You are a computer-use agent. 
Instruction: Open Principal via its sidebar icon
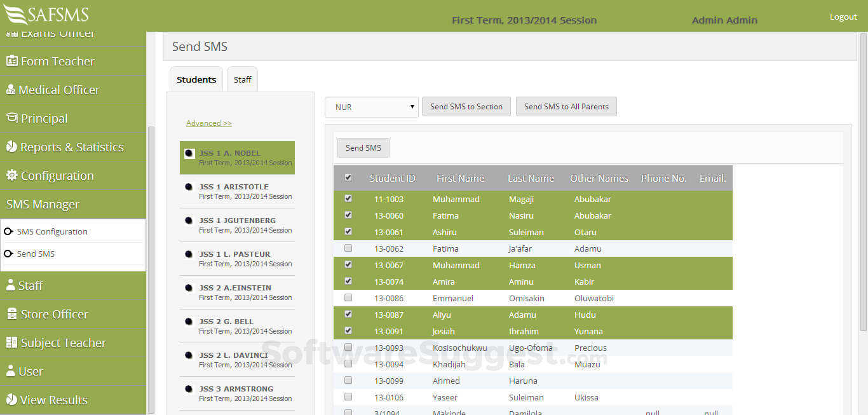click(x=12, y=118)
